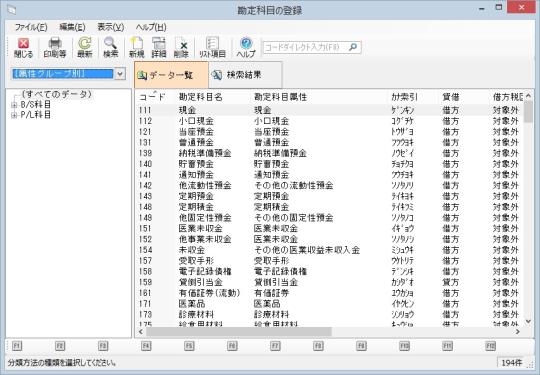Viewport: 540px width, 375px height.
Task: Click the ヘルプ help toolbar icon
Action: point(246,48)
